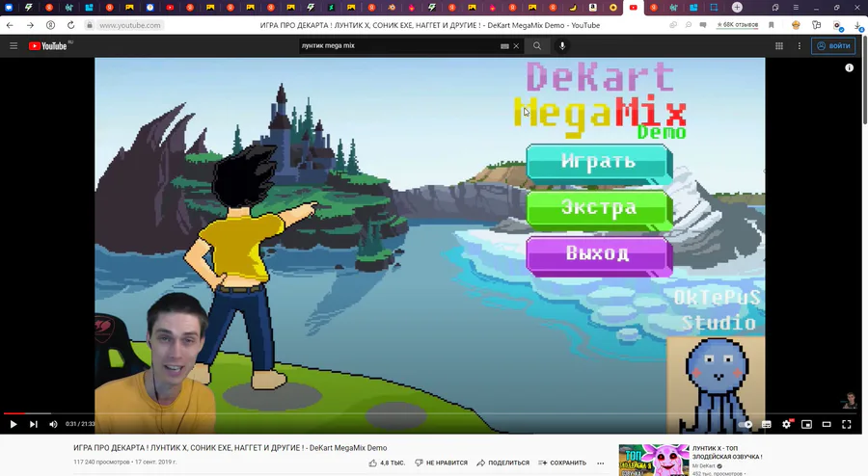
Task: Click the www.youtube.com address field
Action: click(x=130, y=25)
